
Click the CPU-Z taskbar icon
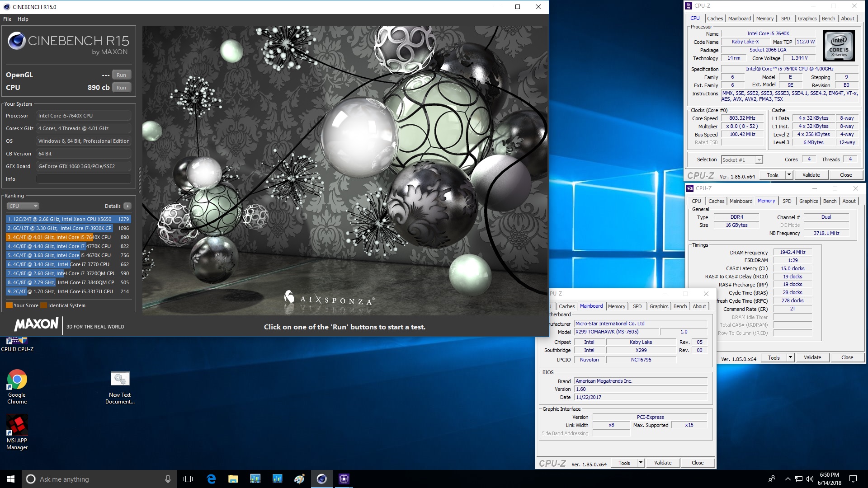pyautogui.click(x=344, y=479)
